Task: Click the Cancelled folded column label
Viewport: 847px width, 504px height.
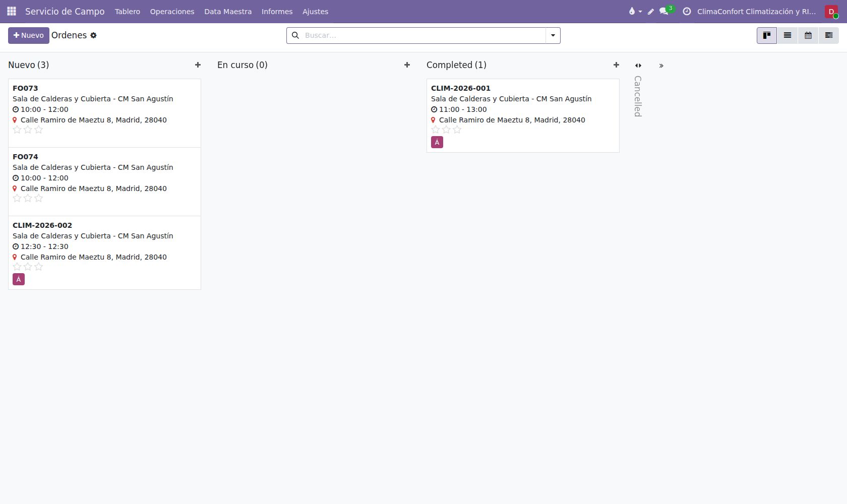Action: 638,96
